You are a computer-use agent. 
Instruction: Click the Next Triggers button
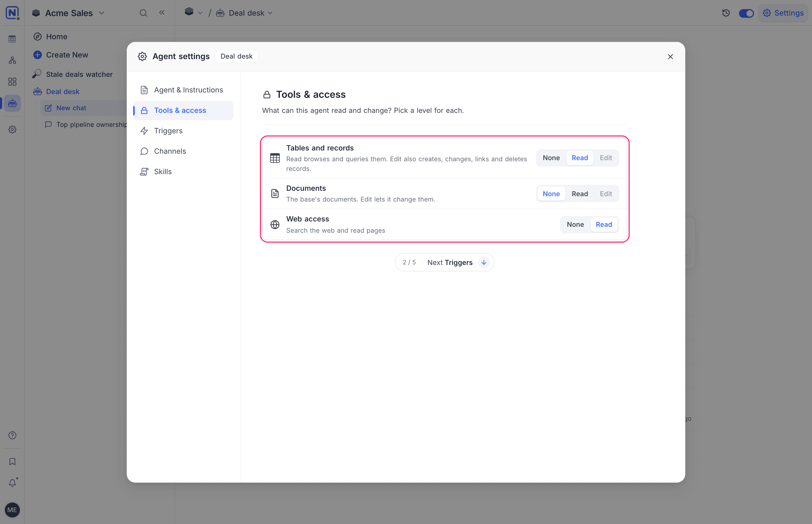pos(444,262)
